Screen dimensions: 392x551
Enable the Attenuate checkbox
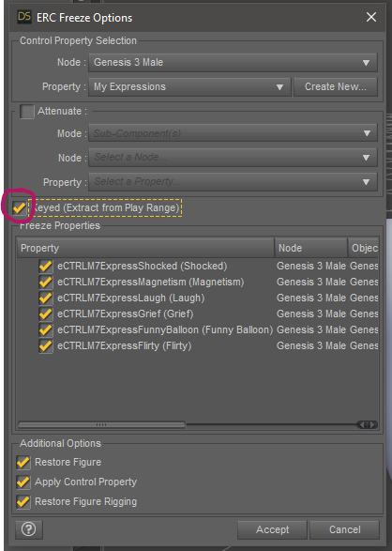(27, 112)
